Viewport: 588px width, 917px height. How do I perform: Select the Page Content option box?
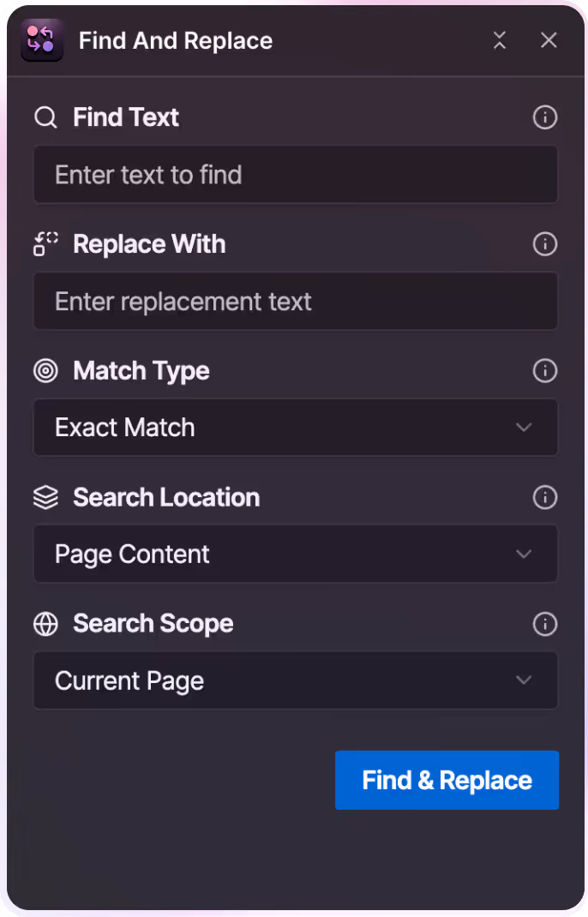pyautogui.click(x=296, y=554)
